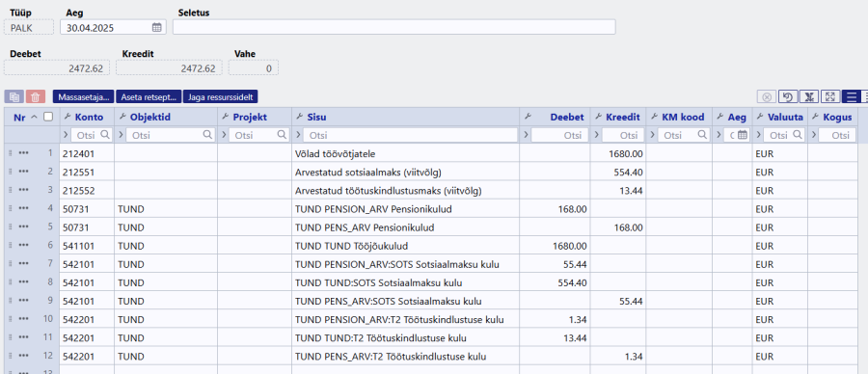The width and height of the screenshot is (868, 374).
Task: Click the wrench icon beside Projekt header
Action: point(226,117)
